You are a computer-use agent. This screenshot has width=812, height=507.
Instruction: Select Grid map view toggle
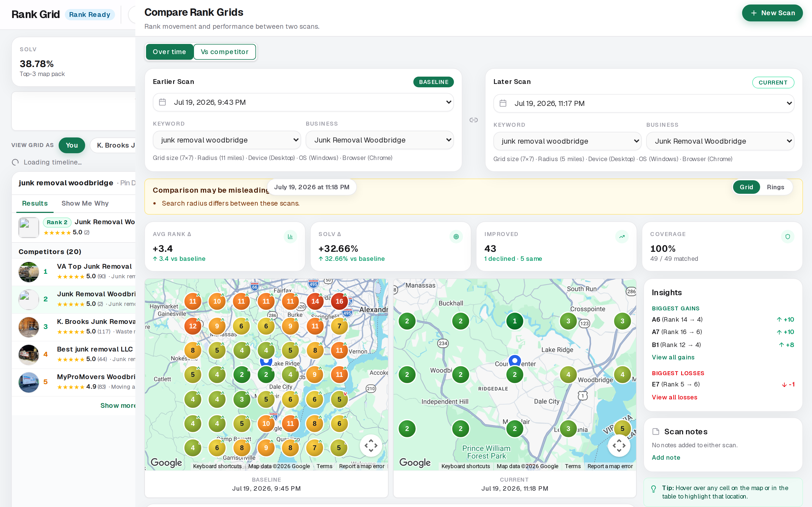pos(746,187)
